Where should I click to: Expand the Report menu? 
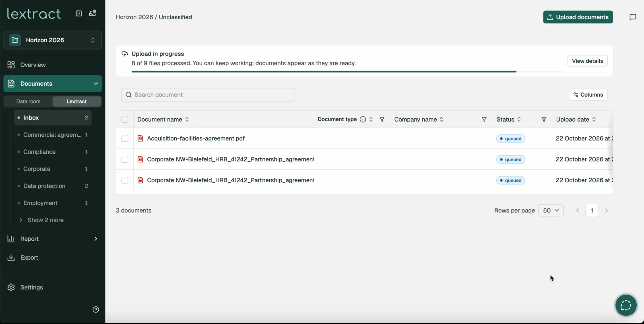pyautogui.click(x=53, y=239)
